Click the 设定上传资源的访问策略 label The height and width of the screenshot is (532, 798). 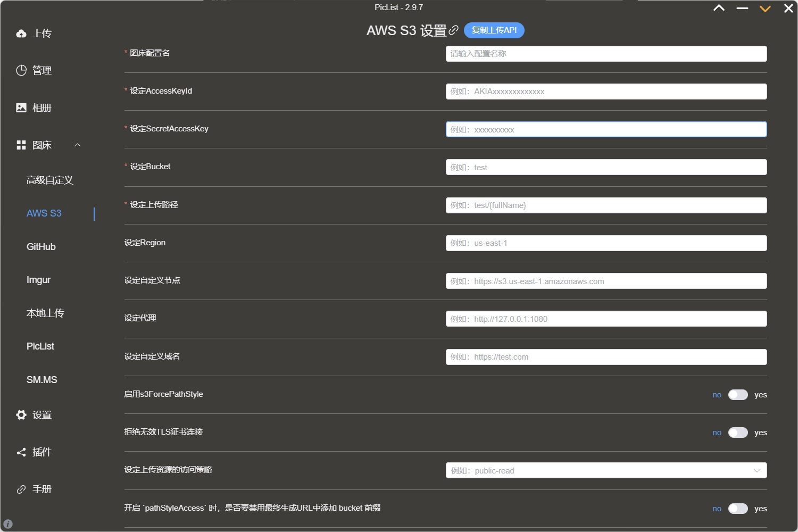(x=168, y=470)
